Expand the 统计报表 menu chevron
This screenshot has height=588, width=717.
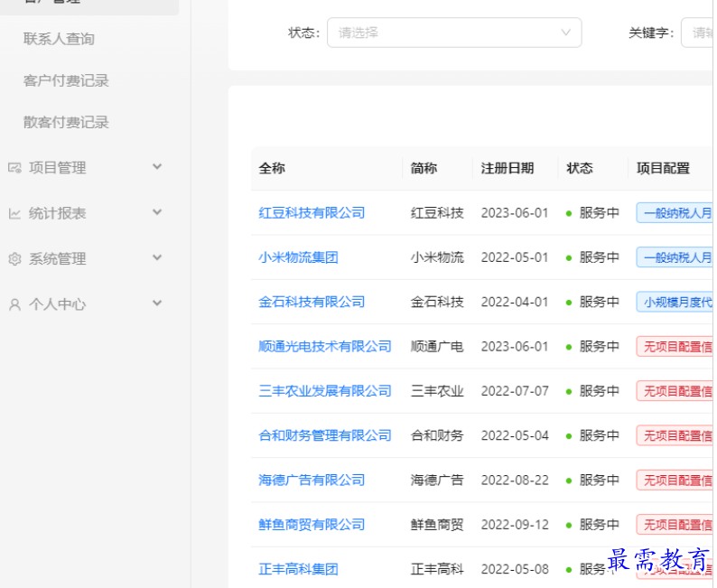[157, 213]
